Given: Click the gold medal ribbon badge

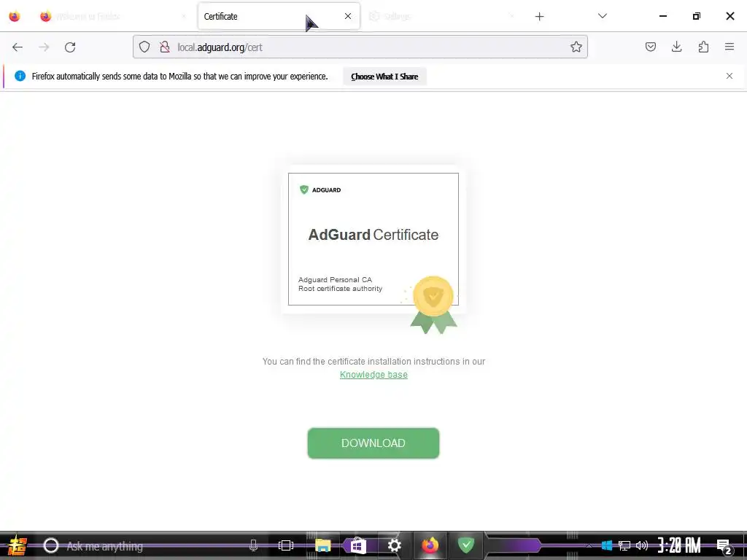Looking at the screenshot, I should pos(433,305).
